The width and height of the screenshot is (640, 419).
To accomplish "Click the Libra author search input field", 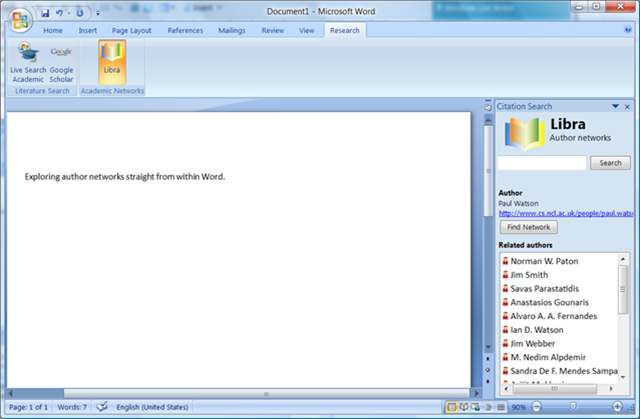I will (x=542, y=163).
